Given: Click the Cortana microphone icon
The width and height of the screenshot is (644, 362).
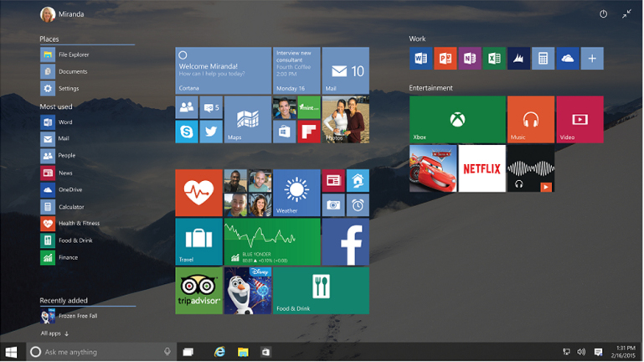Looking at the screenshot, I should pyautogui.click(x=167, y=352).
